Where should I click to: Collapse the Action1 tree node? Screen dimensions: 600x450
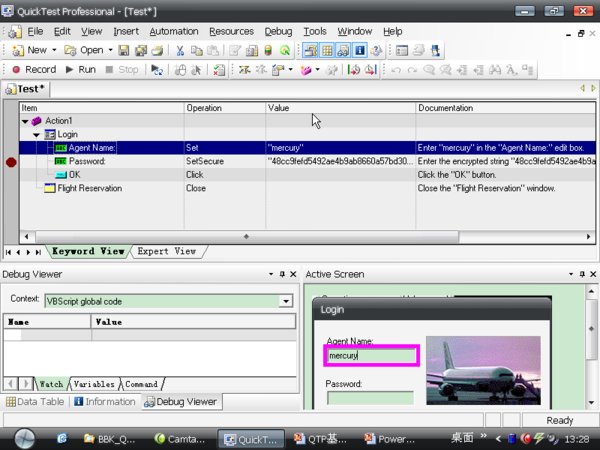pos(25,121)
